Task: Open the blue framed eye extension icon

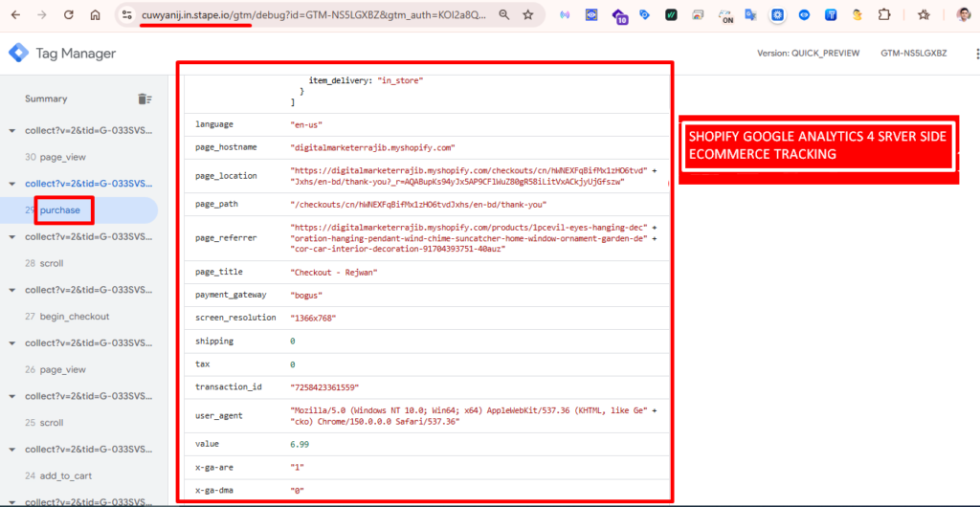Action: (591, 15)
